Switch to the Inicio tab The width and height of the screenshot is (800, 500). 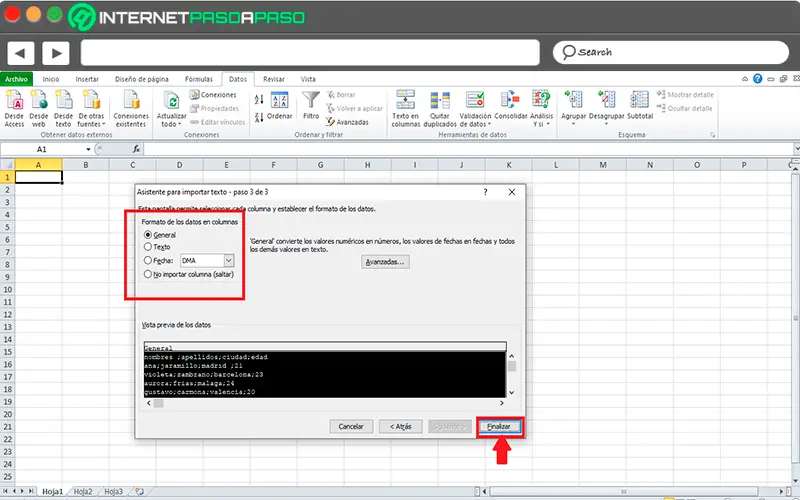(51, 79)
